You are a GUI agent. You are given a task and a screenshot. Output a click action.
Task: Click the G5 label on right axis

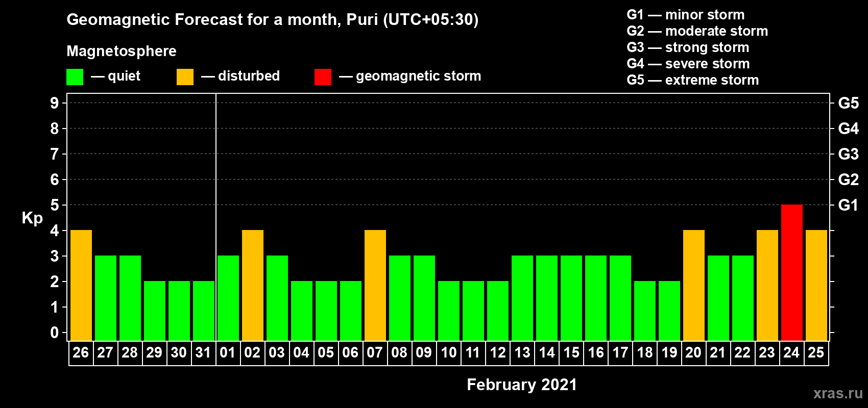pos(848,103)
